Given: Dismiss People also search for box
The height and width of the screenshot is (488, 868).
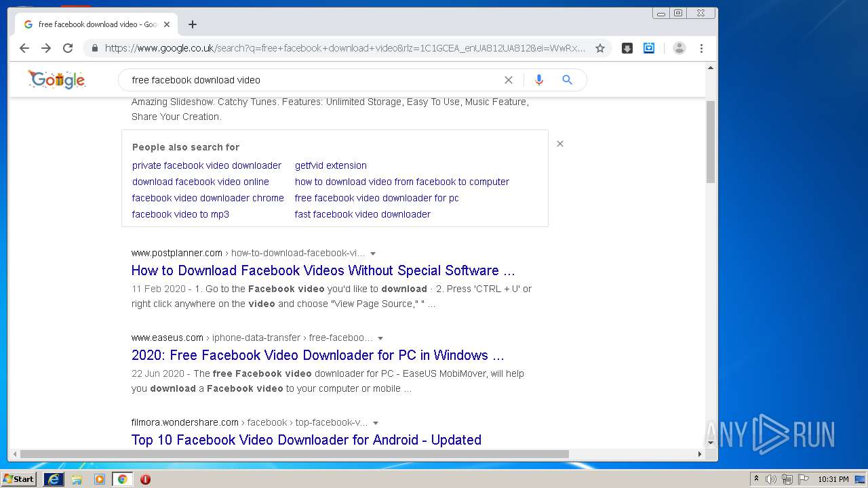Looking at the screenshot, I should (560, 144).
